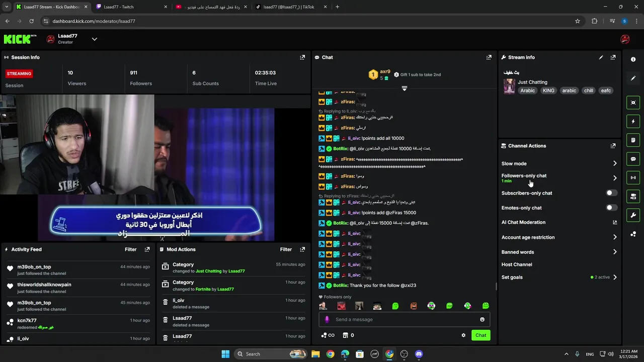
Task: Toggle the chat bubble sidebar icon
Action: (633, 159)
